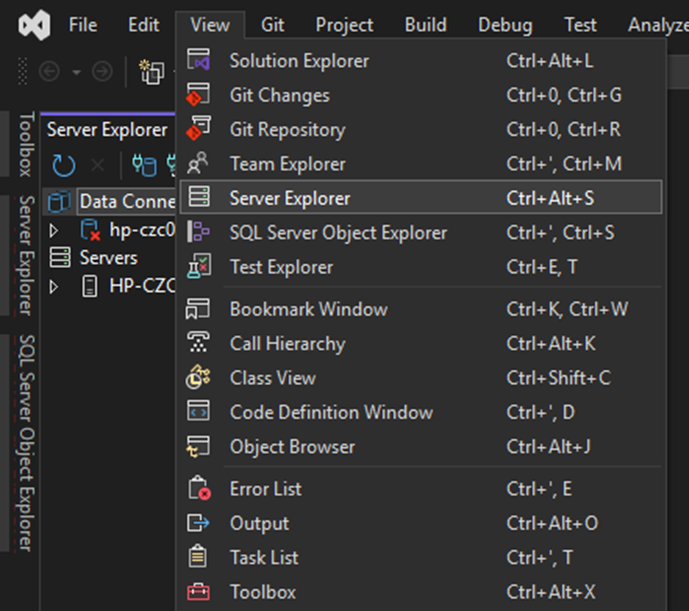The image size is (689, 611).
Task: Open the Build menu
Action: click(x=425, y=25)
